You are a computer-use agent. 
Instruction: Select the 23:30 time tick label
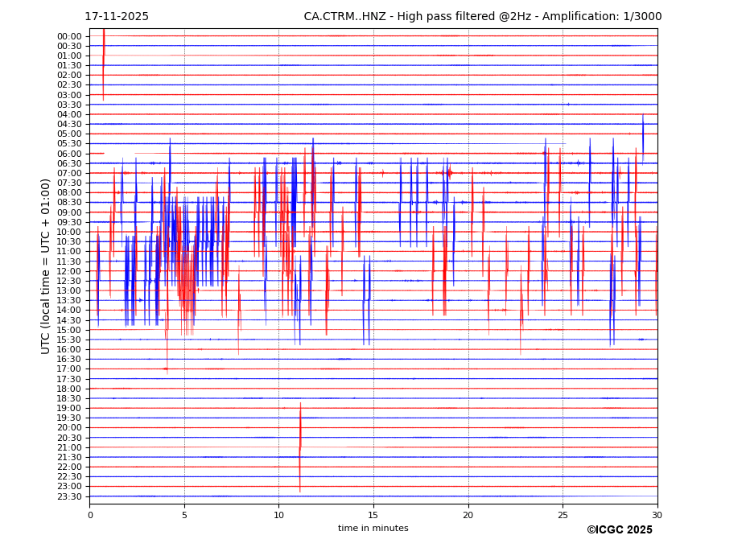tap(69, 496)
